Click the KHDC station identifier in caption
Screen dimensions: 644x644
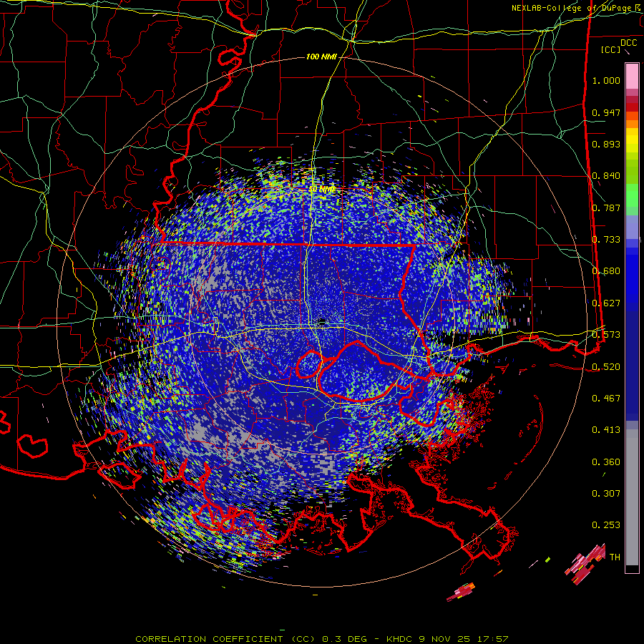[401, 639]
